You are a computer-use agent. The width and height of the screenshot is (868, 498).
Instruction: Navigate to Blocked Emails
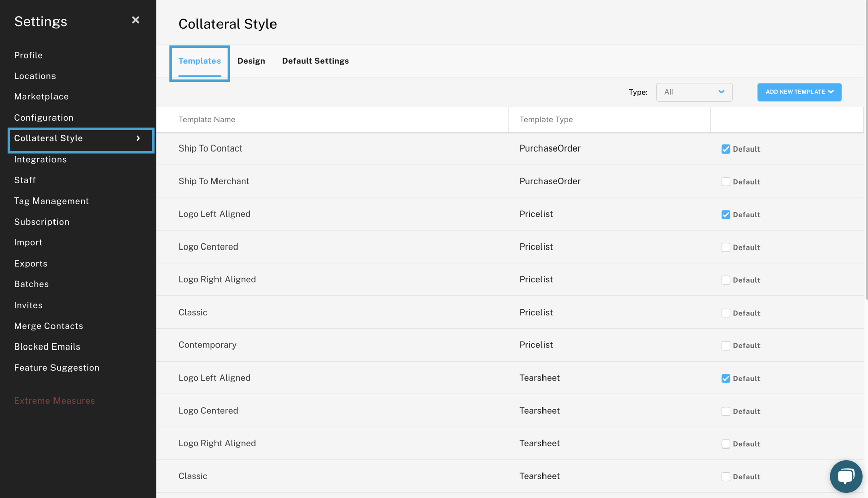[47, 346]
